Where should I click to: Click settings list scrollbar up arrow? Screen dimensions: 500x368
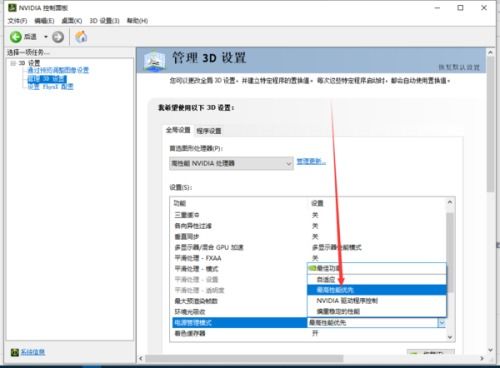tap(450, 202)
